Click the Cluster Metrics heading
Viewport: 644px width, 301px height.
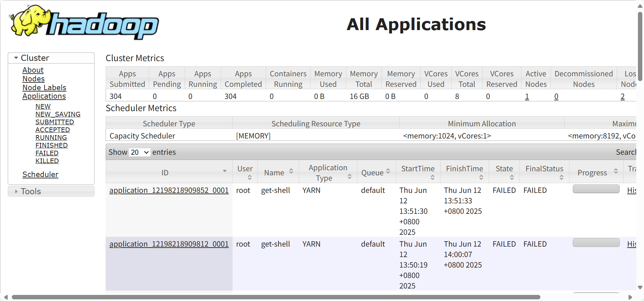point(135,58)
